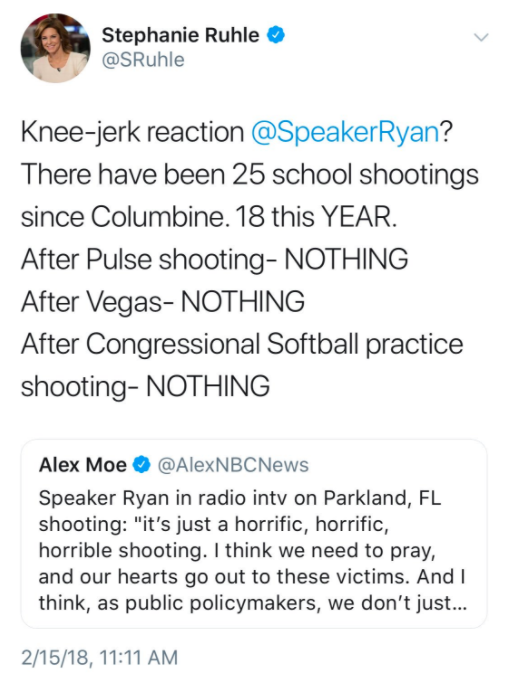Click the Stephanie Ruhle display name

pos(180,35)
